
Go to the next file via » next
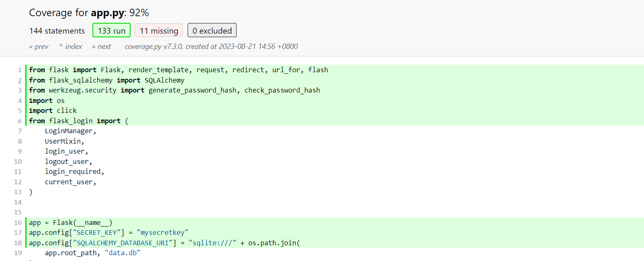102,46
